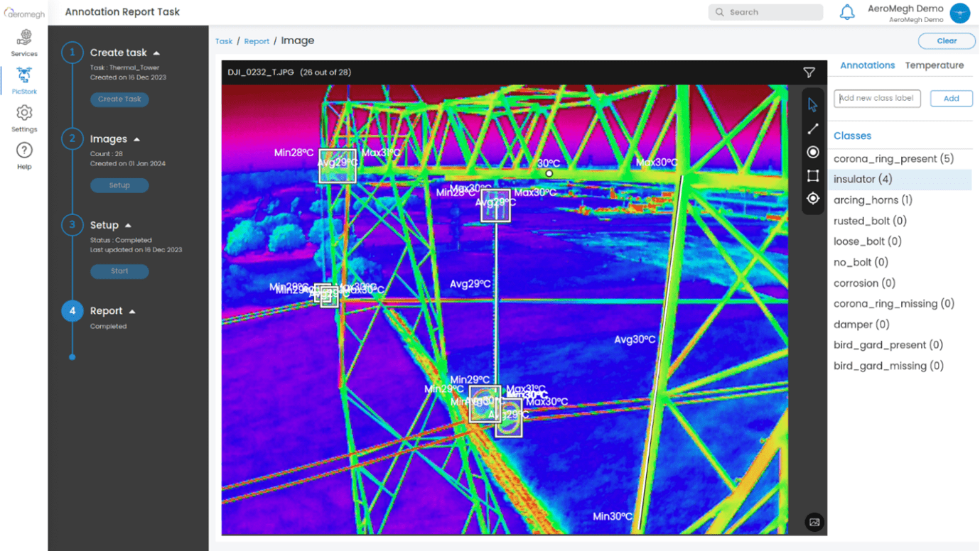Switch to the Temperature tab
980x551 pixels.
(x=934, y=65)
